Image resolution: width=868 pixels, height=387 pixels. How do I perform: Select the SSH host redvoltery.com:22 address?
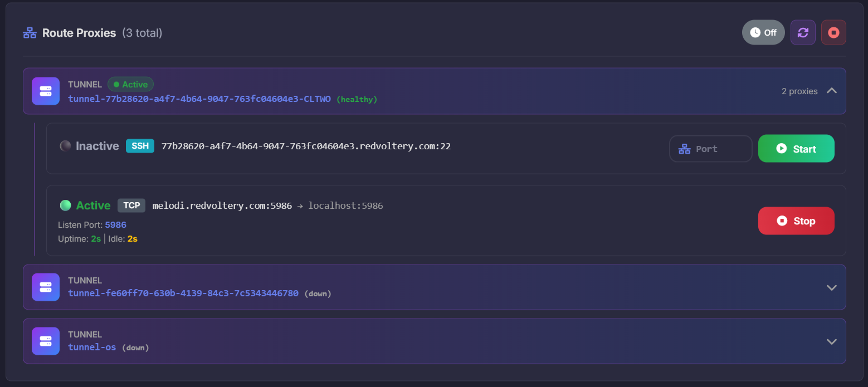pos(306,146)
